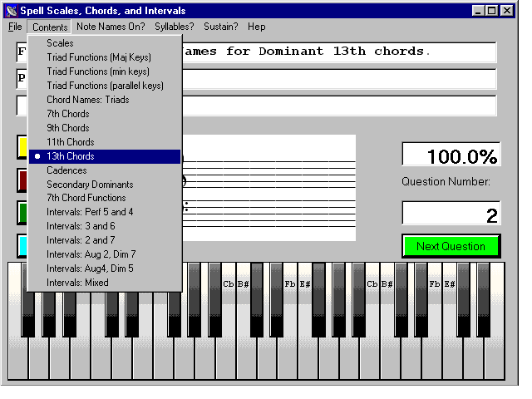Select Intervals: 3 and 6
Screen dimensions: 532x399
105,226
